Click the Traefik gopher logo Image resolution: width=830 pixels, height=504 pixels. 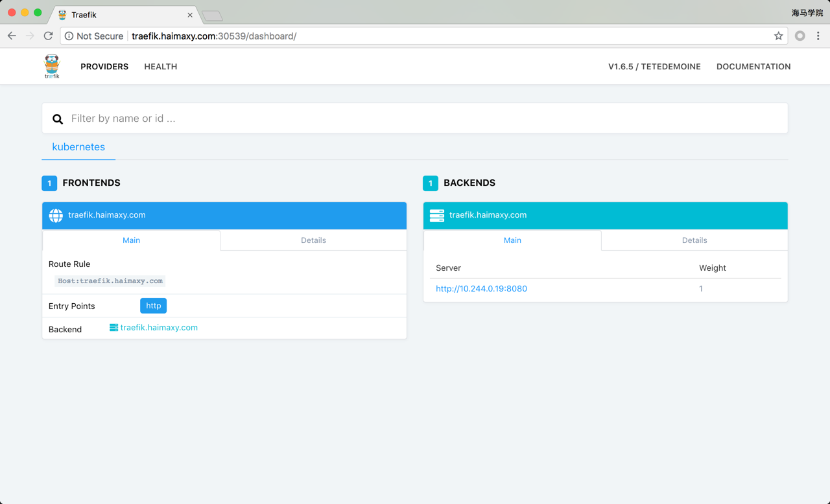(52, 66)
